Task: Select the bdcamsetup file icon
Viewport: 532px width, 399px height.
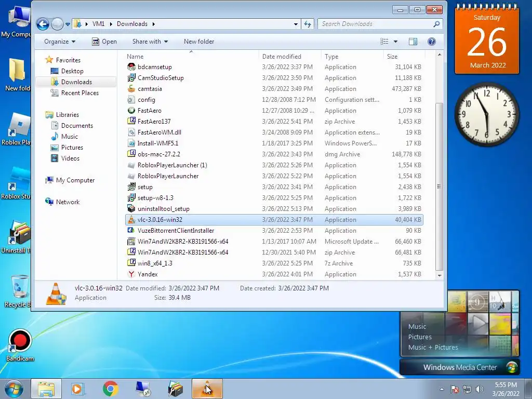Action: point(131,67)
